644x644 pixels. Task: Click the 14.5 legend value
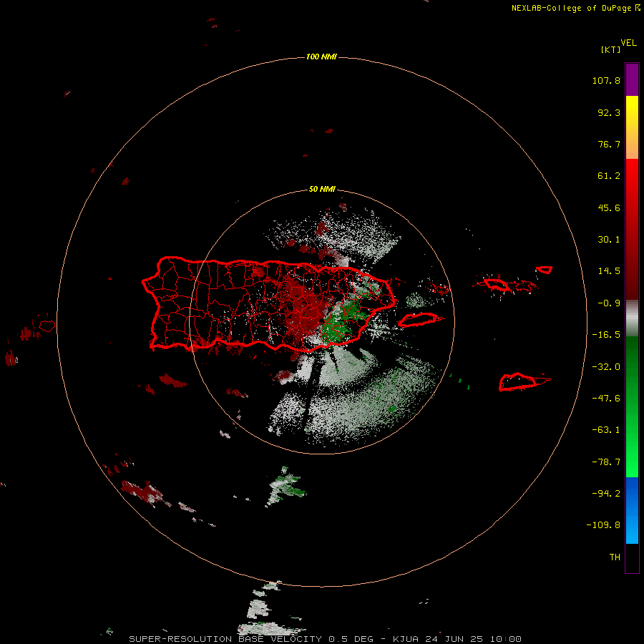[x=609, y=271]
